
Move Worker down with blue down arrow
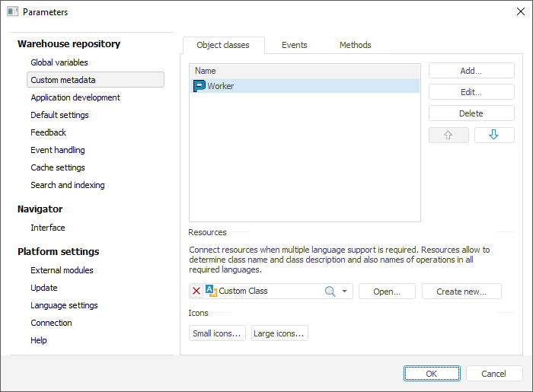[494, 135]
